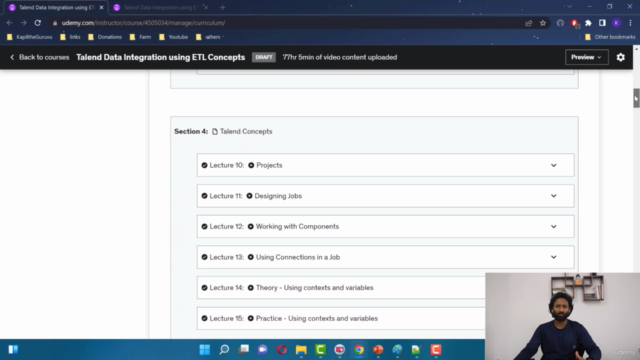The height and width of the screenshot is (360, 640).
Task: Click Lecture 14 Theory - Using contexts and variables
Action: pyautogui.click(x=314, y=288)
